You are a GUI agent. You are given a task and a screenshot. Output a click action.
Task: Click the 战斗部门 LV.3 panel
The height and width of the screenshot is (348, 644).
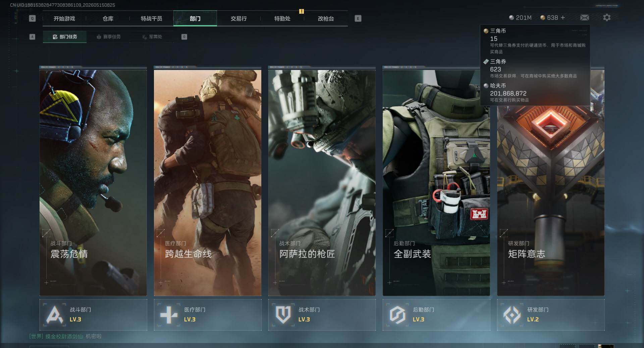coord(93,315)
